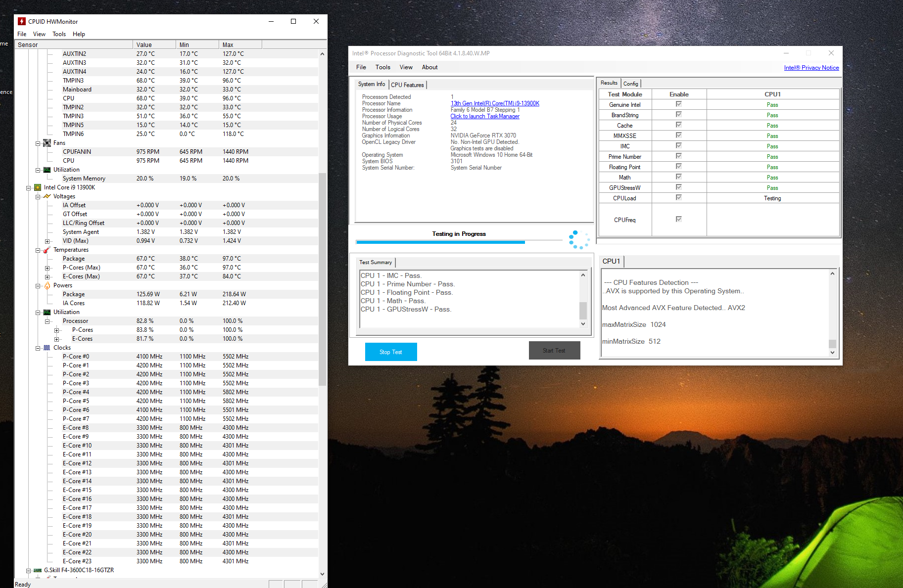This screenshot has width=903, height=588.
Task: Click the Testing in Progress progress bar
Action: (x=459, y=242)
